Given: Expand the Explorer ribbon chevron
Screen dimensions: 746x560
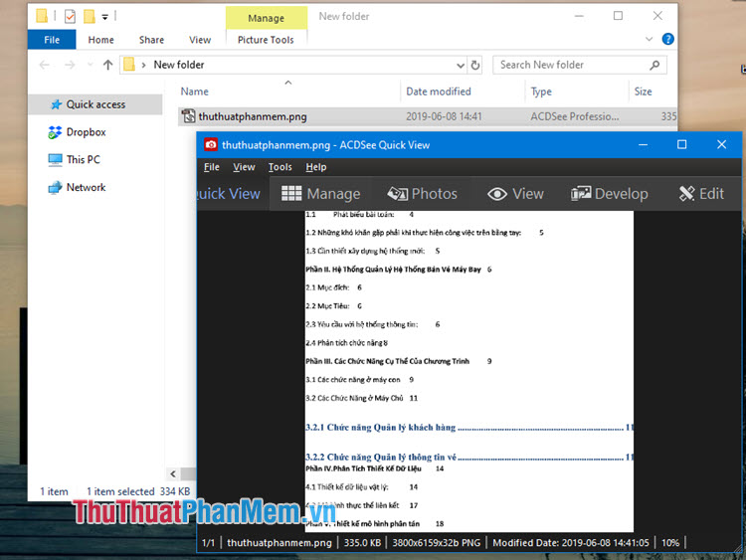Looking at the screenshot, I should (647, 40).
